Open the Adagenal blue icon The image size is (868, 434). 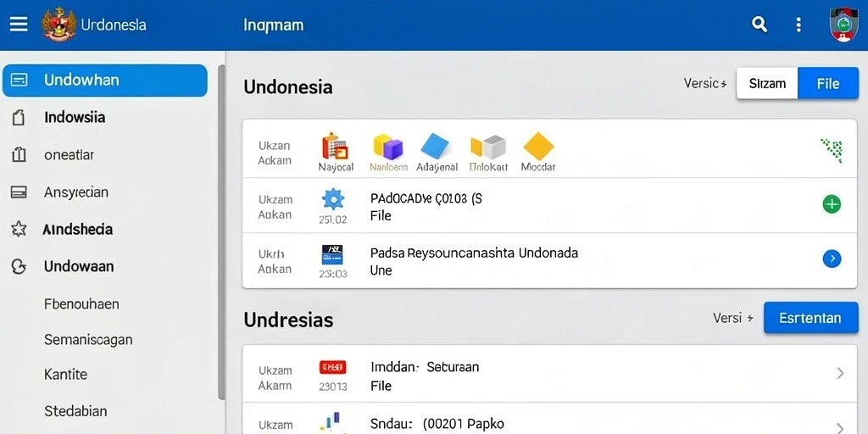point(437,146)
